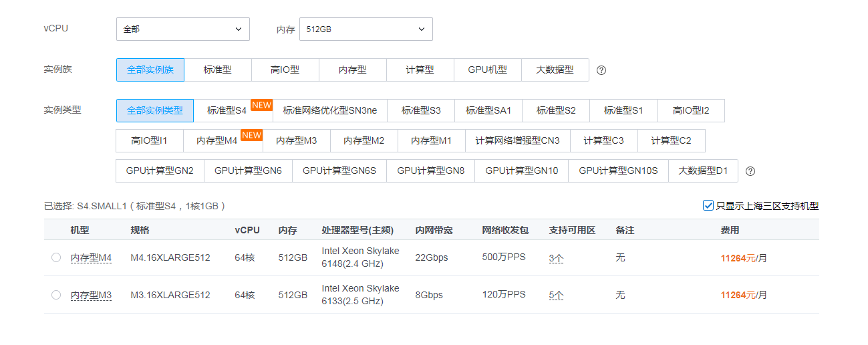Select instance type 标准型S4
Image resolution: width=868 pixels, height=345 pixels.
[227, 110]
